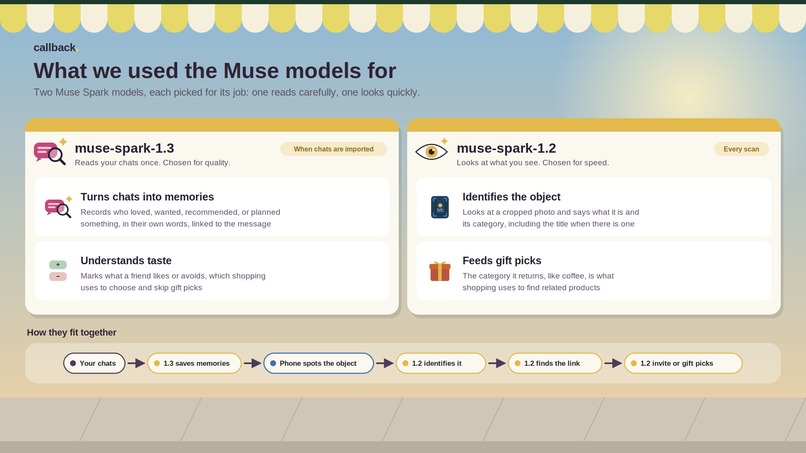Click the arrow after 1.2 finds the link
Image resolution: width=806 pixels, height=453 pixels.
(613, 363)
